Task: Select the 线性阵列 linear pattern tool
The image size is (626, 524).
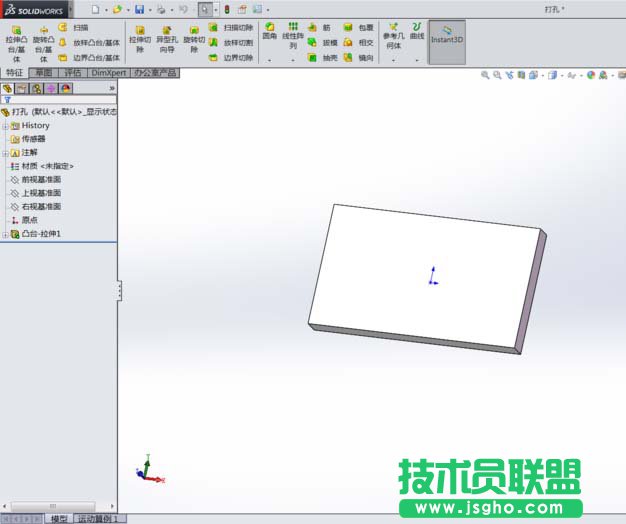Action: click(x=293, y=35)
